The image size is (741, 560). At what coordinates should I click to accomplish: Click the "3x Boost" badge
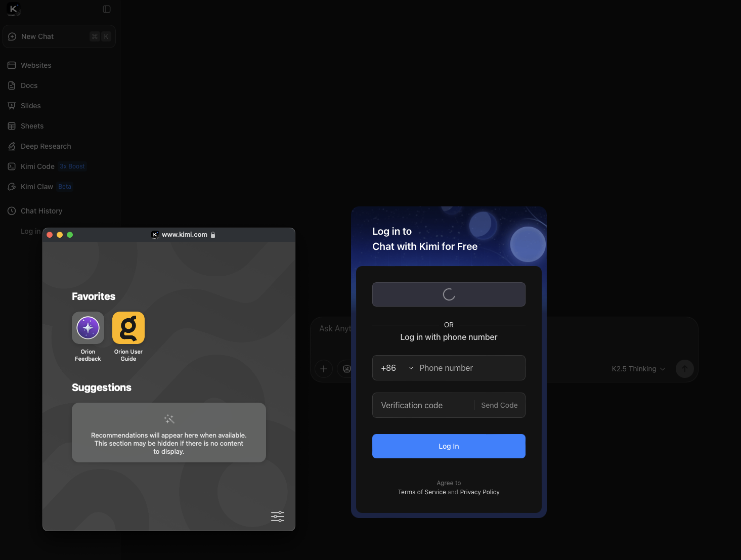pyautogui.click(x=72, y=166)
